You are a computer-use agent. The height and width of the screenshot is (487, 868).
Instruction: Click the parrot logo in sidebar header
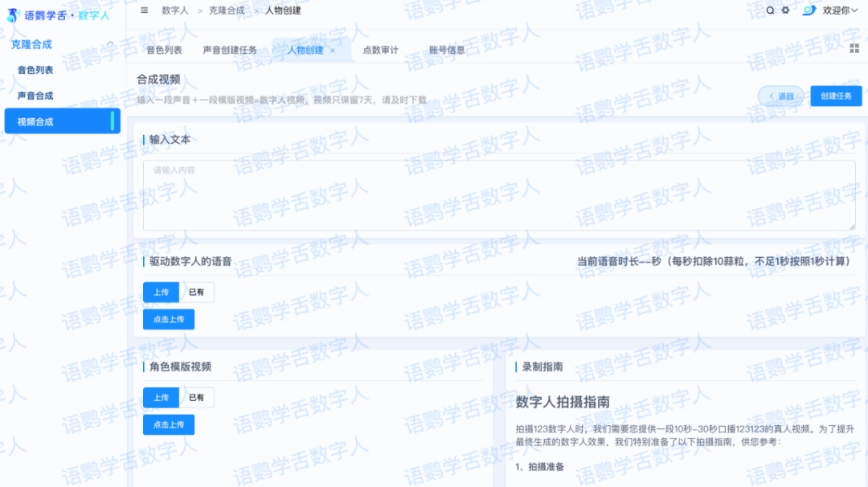tap(13, 15)
